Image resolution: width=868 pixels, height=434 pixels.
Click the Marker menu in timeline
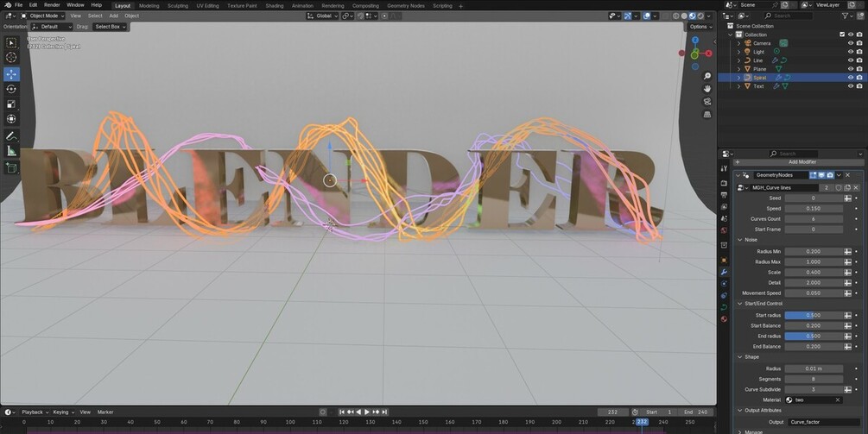pyautogui.click(x=105, y=412)
